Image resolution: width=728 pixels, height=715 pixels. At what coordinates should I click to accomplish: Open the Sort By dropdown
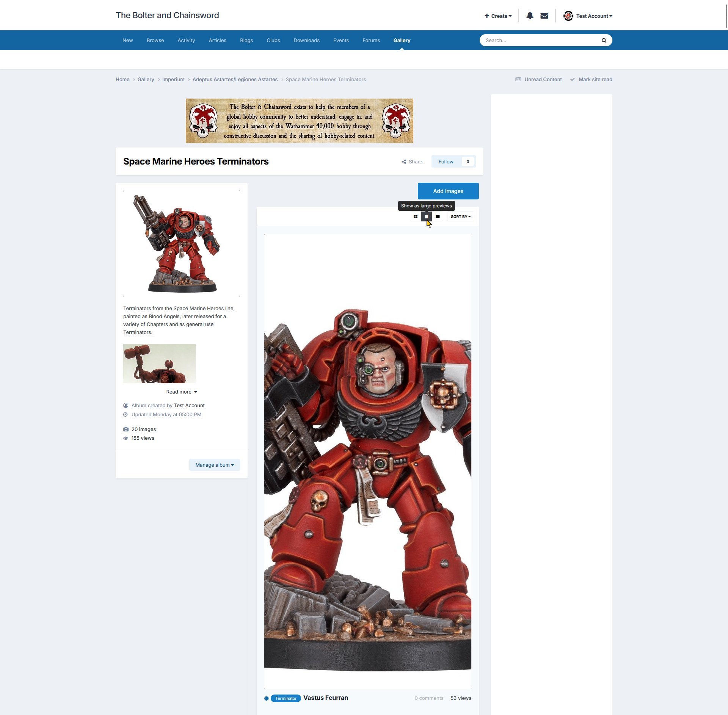click(460, 217)
